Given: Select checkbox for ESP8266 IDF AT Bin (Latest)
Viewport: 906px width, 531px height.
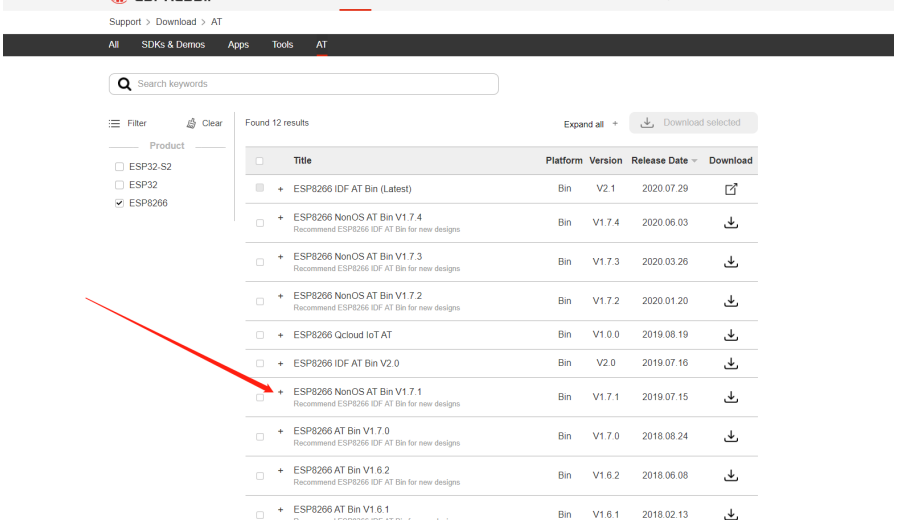Looking at the screenshot, I should click(260, 188).
